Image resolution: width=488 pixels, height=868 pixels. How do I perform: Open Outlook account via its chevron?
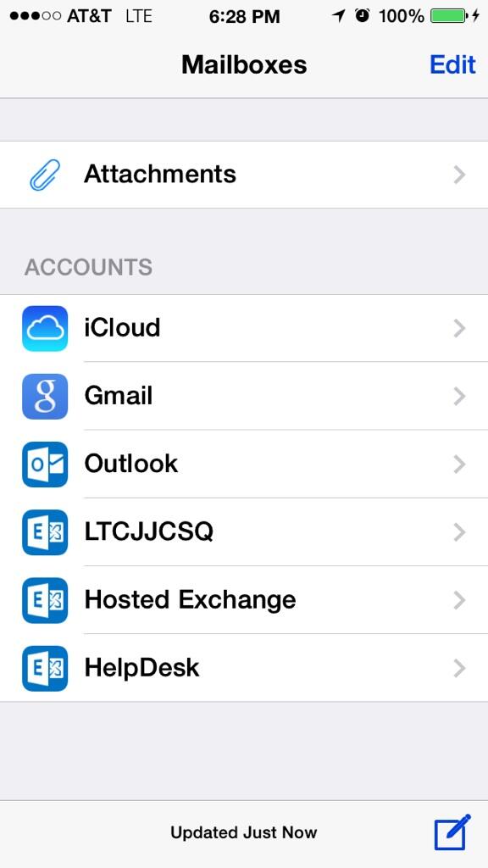(x=459, y=465)
